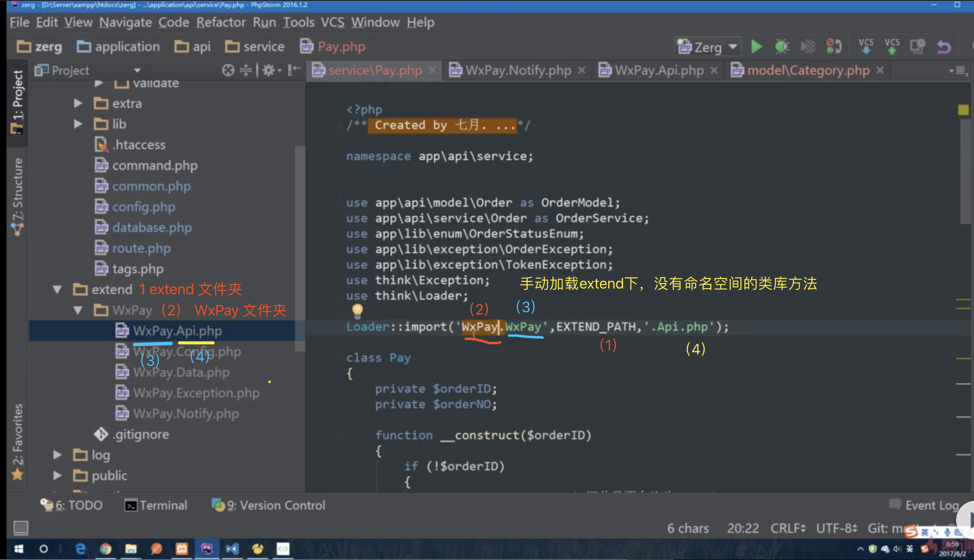Close the WxPay.Notify.php tab
Image resolution: width=974 pixels, height=560 pixels.
pyautogui.click(x=582, y=70)
